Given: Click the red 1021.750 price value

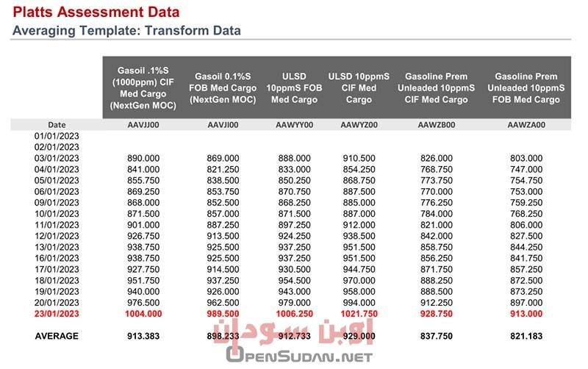Looking at the screenshot, I should 359,313.
